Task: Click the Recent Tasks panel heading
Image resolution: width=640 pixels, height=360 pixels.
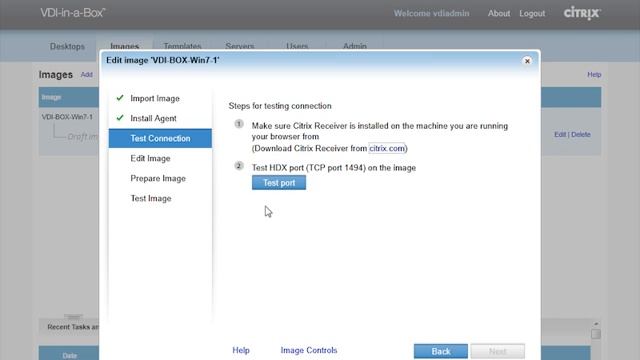Action: (73, 327)
